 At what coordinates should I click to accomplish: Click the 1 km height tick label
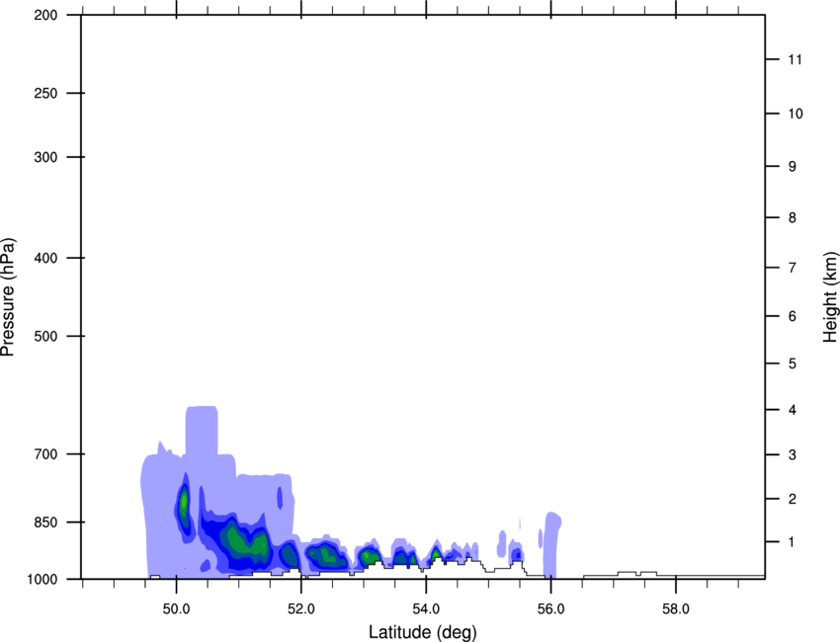click(x=792, y=542)
